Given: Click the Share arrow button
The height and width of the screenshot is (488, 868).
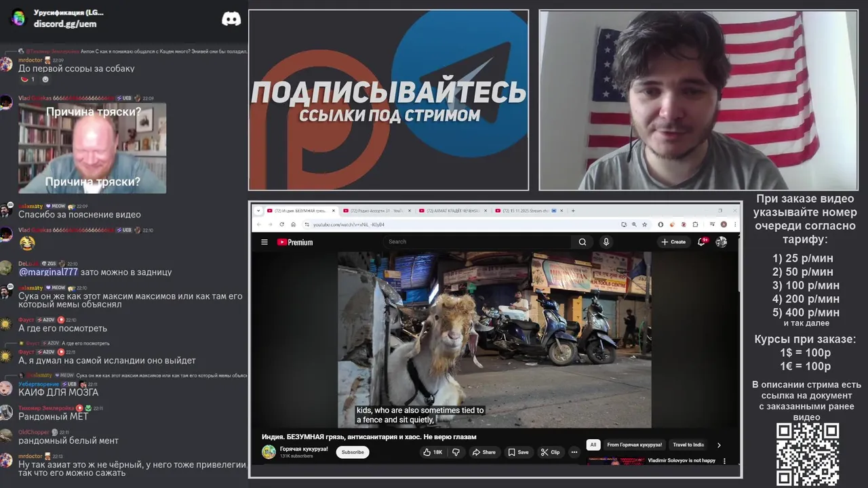Looking at the screenshot, I should click(484, 452).
